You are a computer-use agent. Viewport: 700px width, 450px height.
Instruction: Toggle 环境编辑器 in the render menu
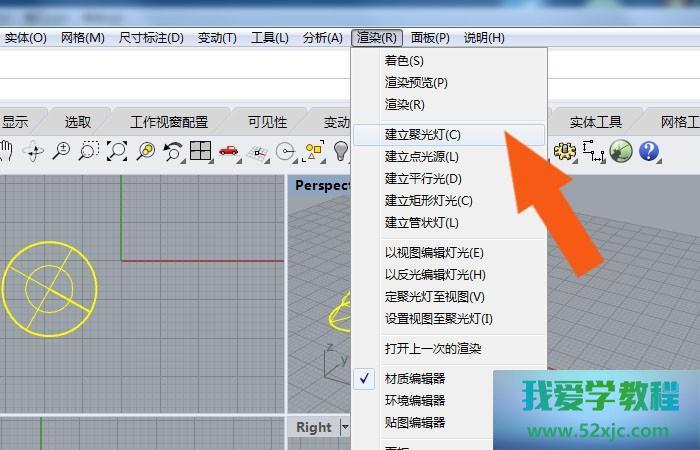click(x=415, y=400)
